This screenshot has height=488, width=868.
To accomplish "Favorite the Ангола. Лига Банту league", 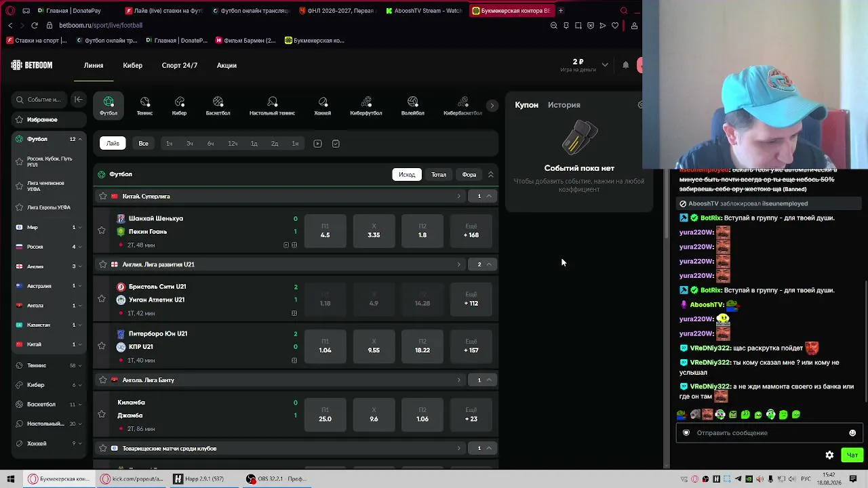I will click(x=103, y=380).
